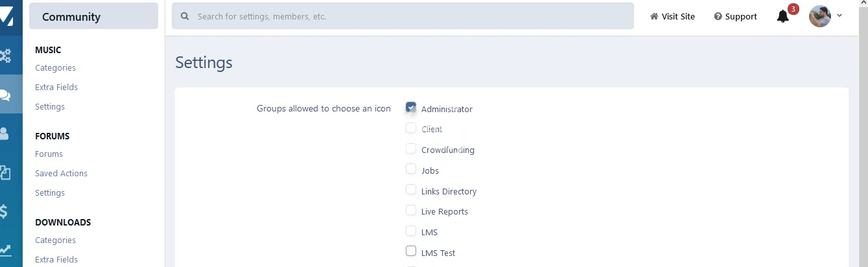Open the user avatar menu
Image resolution: width=868 pixels, height=267 pixels.
tap(820, 16)
